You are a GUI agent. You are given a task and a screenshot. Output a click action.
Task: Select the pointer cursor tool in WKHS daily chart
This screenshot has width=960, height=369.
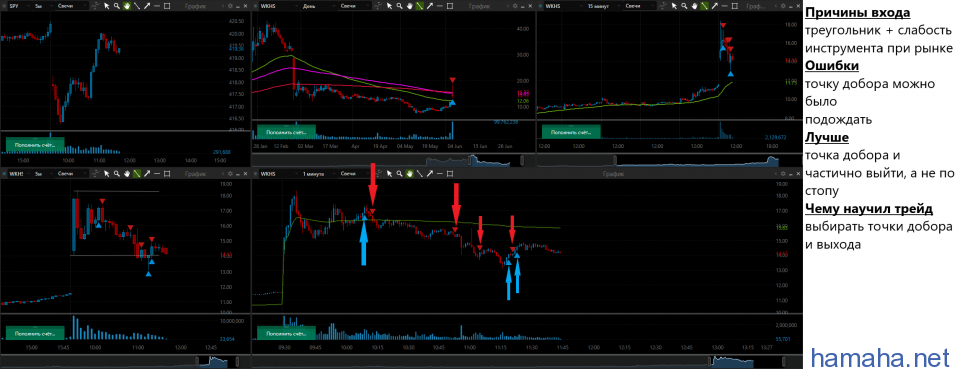point(389,6)
